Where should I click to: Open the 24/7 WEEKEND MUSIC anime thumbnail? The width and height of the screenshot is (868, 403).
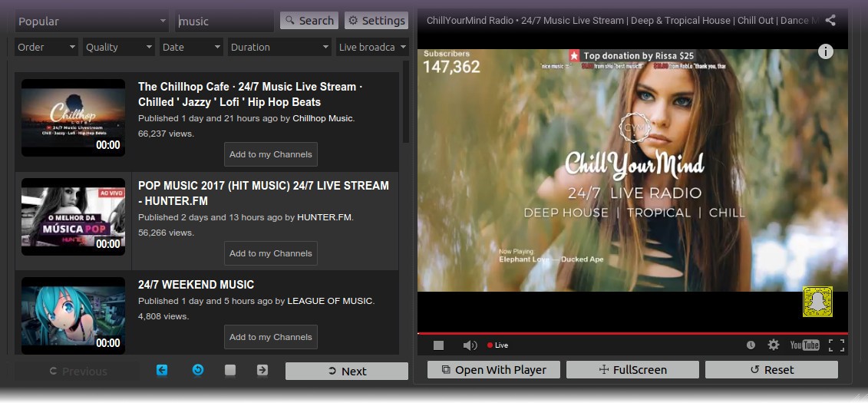[x=73, y=316]
